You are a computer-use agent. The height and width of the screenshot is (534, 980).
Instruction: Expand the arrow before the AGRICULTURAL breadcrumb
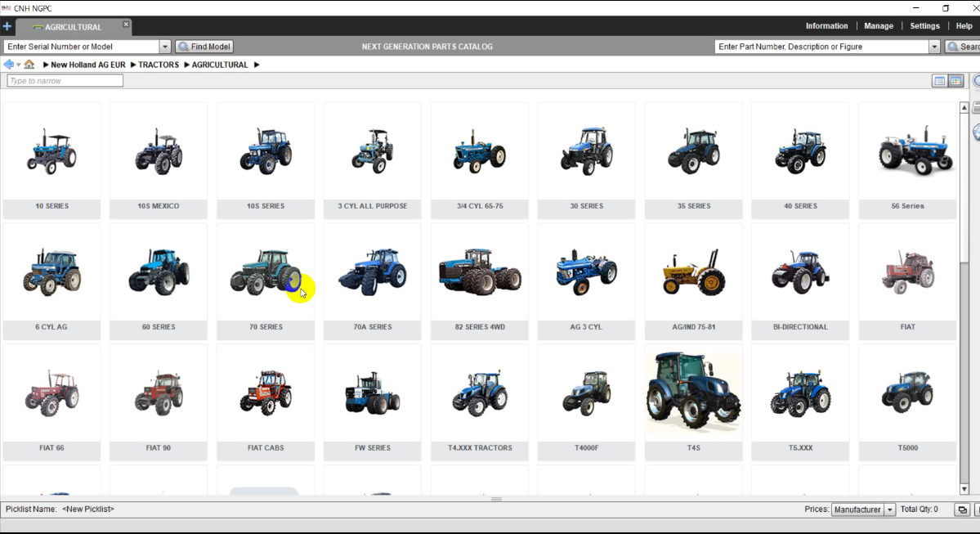186,65
